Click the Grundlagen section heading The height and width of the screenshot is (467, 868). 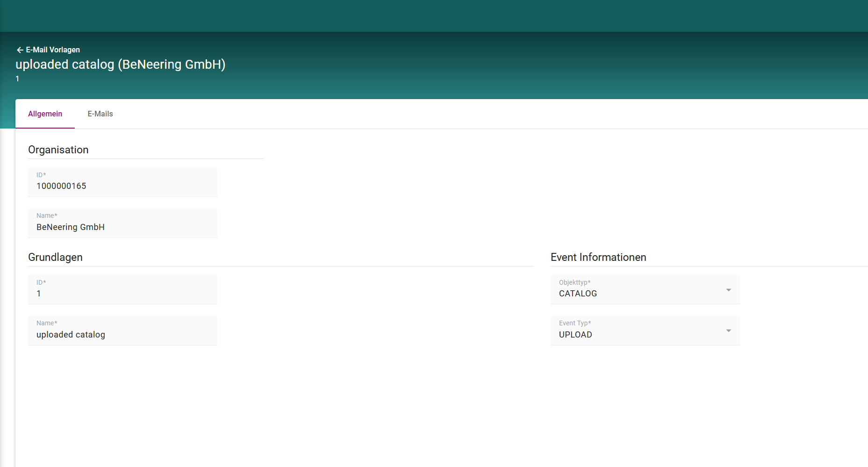coord(55,257)
